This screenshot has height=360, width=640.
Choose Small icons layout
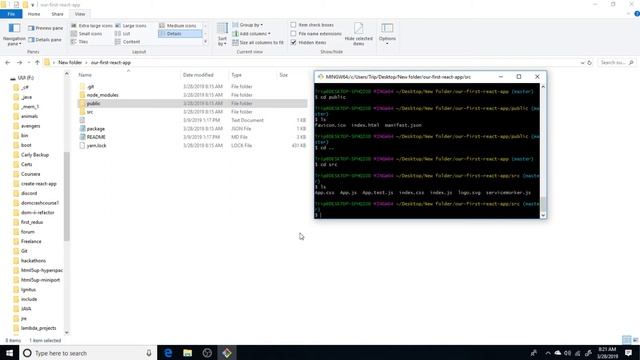click(x=87, y=33)
